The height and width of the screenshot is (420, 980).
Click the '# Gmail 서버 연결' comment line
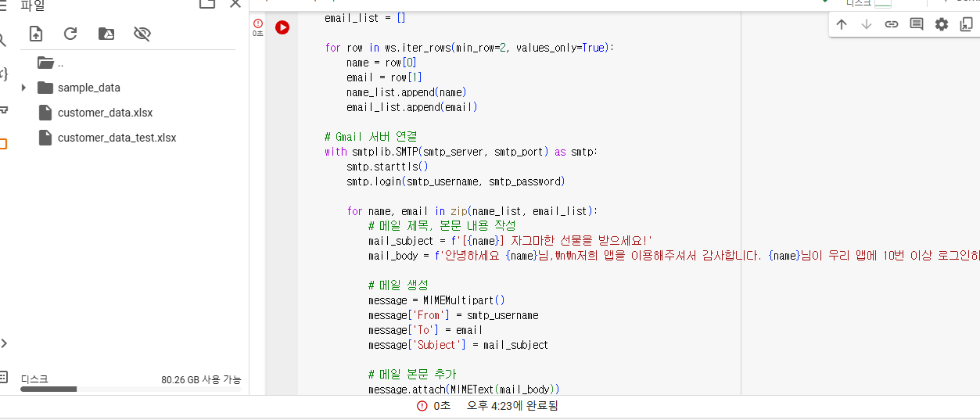[x=371, y=137]
